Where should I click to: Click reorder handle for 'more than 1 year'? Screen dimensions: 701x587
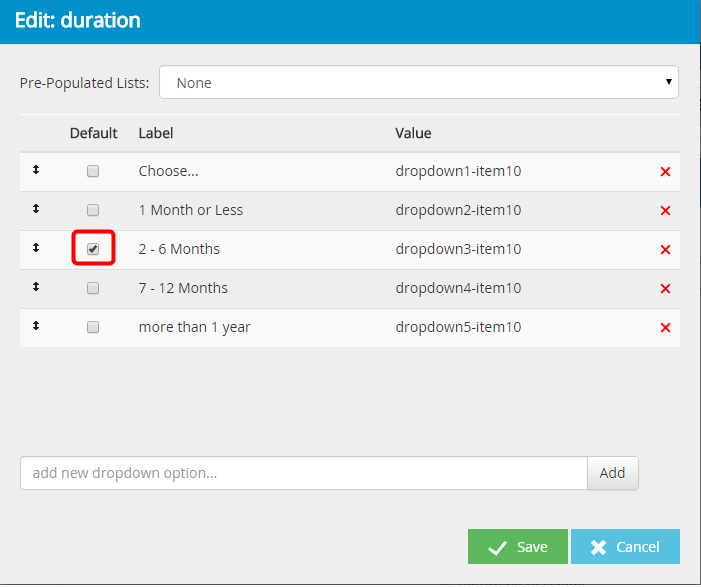[36, 326]
